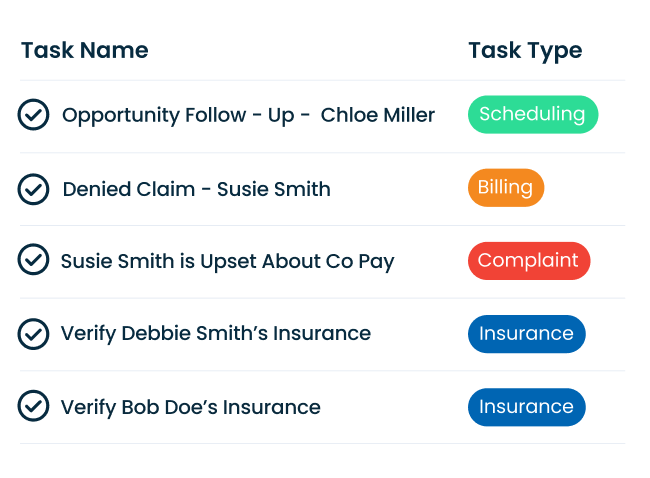Click the red Complaint tag
Screen dimensions: 650x478
pos(528,261)
